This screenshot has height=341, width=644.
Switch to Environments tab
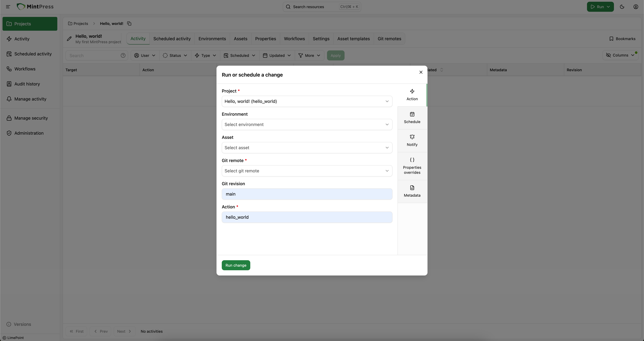tap(212, 39)
